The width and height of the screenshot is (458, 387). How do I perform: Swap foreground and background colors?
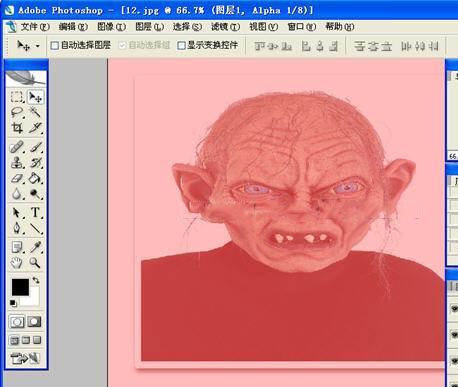(x=36, y=280)
